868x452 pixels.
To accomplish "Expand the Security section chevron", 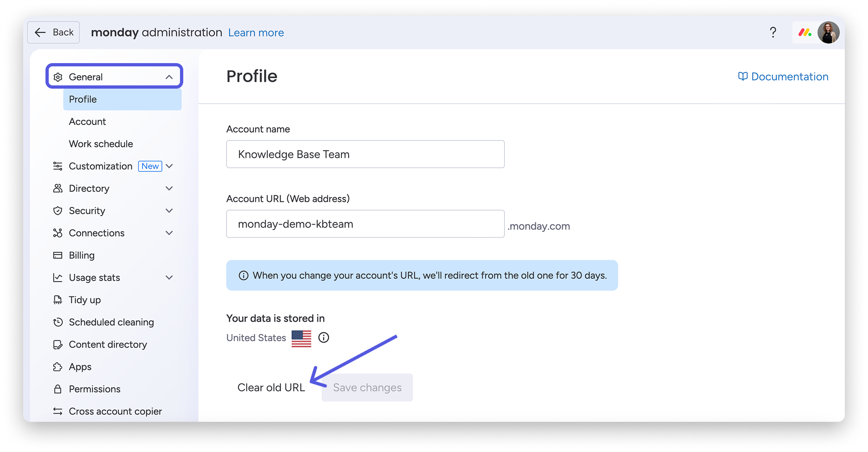I will [169, 211].
